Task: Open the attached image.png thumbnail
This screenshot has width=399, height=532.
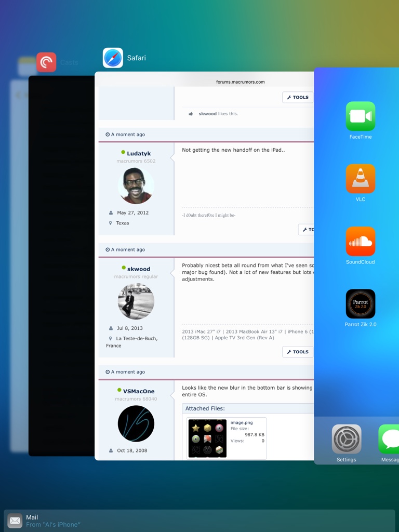Action: [x=207, y=438]
